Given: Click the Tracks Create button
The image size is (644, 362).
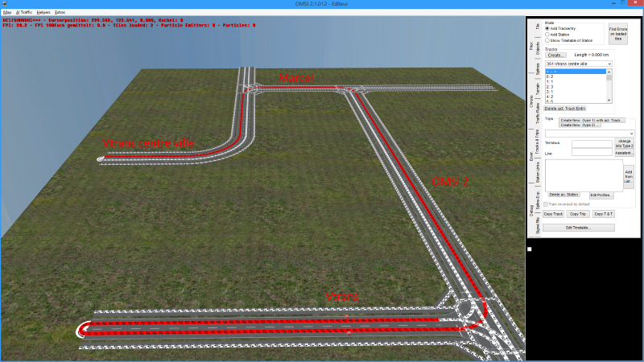Looking at the screenshot, I should point(555,55).
